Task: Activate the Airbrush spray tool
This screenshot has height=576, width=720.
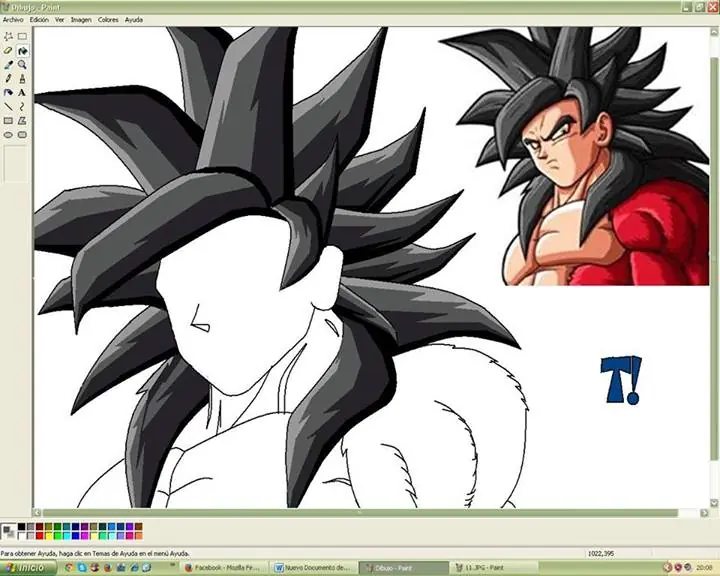Action: pyautogui.click(x=8, y=93)
